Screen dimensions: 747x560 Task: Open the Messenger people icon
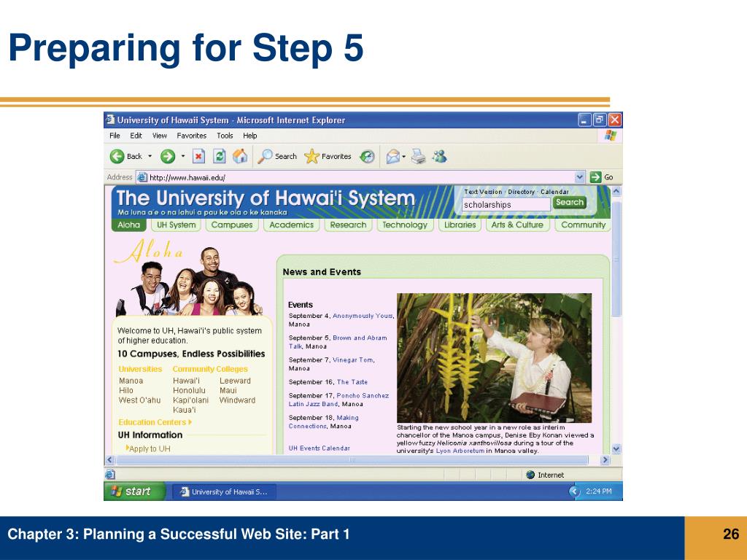(x=439, y=156)
